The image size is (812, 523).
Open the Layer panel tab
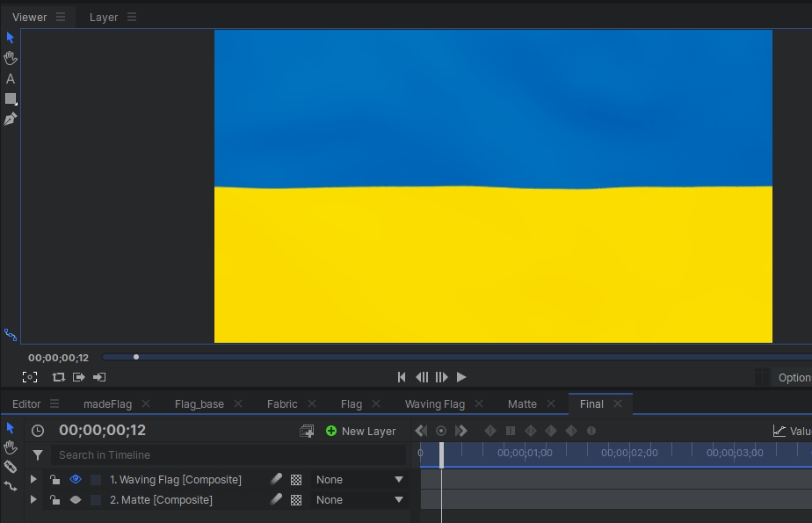coord(104,17)
